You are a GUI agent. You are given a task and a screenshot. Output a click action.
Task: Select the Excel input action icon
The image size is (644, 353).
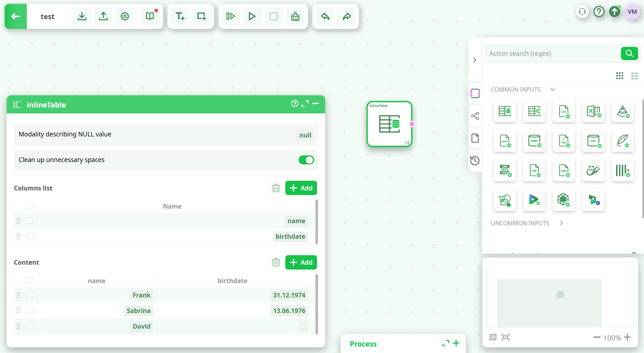point(593,111)
